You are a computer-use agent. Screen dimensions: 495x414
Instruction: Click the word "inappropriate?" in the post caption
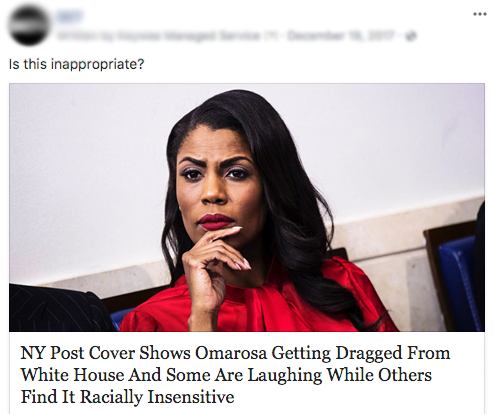point(97,64)
